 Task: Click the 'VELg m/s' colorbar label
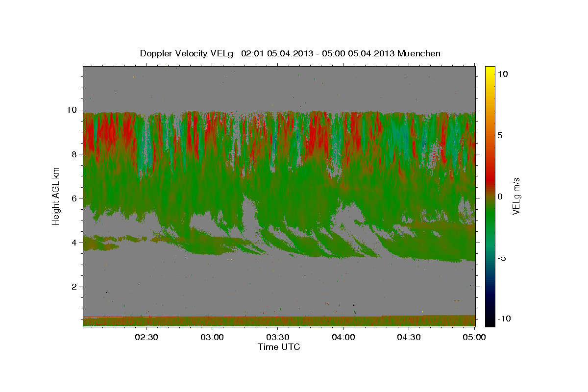pos(516,196)
